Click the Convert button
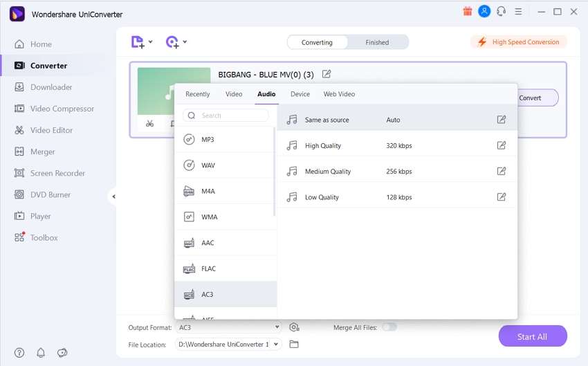Image resolution: width=588 pixels, height=366 pixels. pos(537,98)
